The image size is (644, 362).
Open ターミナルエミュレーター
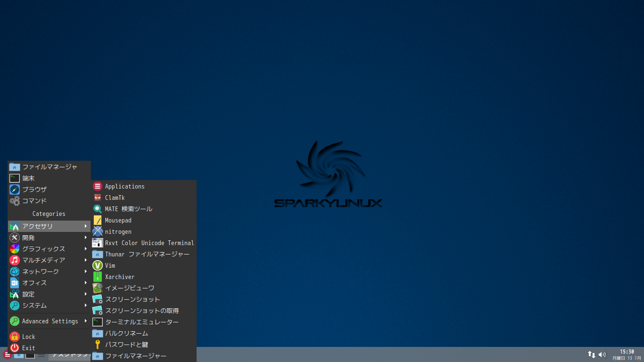144,322
